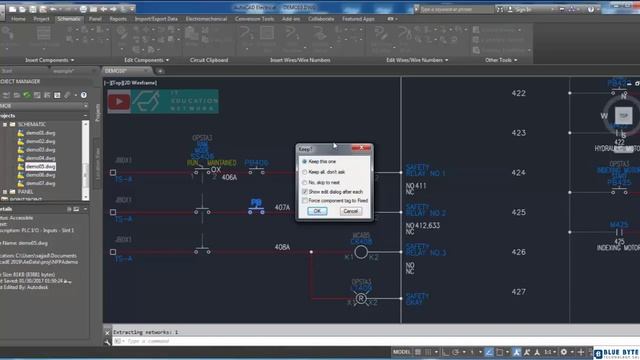Image resolution: width=640 pixels, height=360 pixels.
Task: Collapse the SCHEMATIC folder in project tree
Action: point(5,124)
